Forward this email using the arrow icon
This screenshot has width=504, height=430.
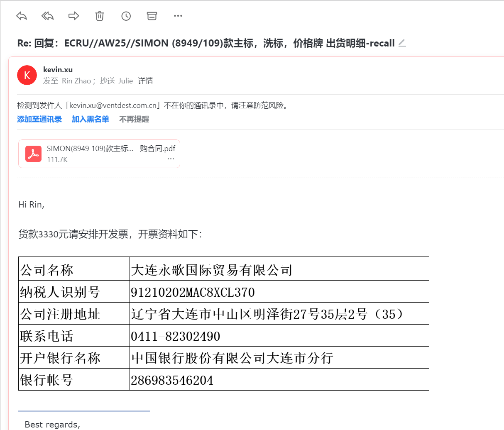click(x=73, y=16)
